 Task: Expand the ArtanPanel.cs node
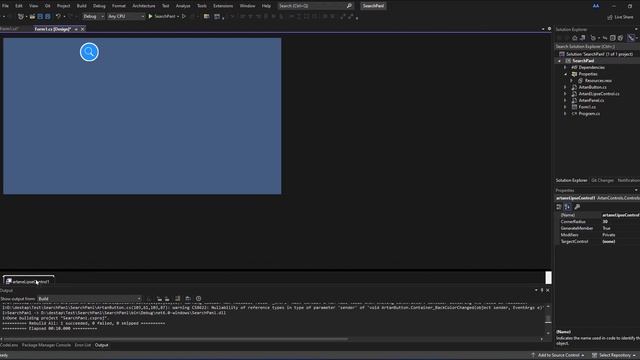click(x=565, y=100)
